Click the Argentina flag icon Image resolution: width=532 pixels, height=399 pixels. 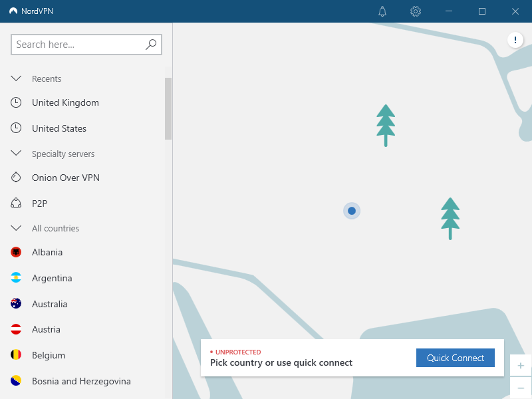tap(16, 278)
